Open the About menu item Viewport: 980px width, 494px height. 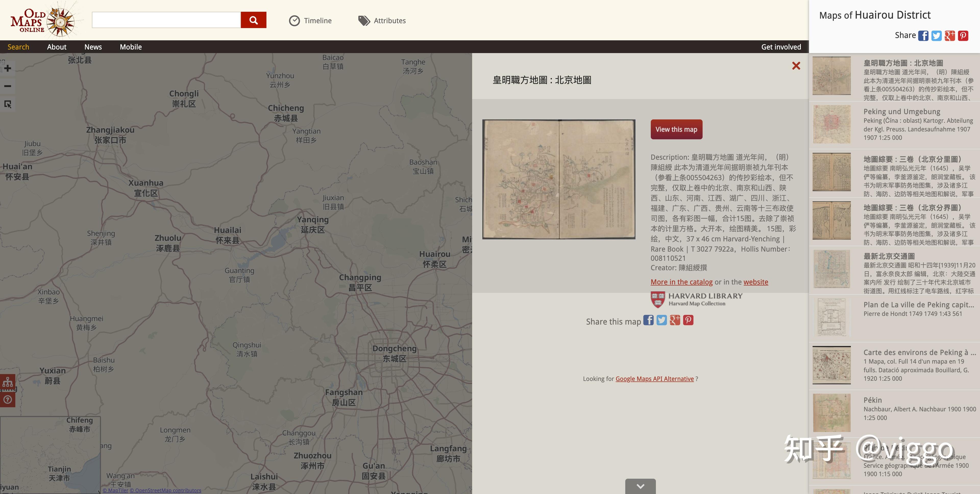click(x=57, y=47)
